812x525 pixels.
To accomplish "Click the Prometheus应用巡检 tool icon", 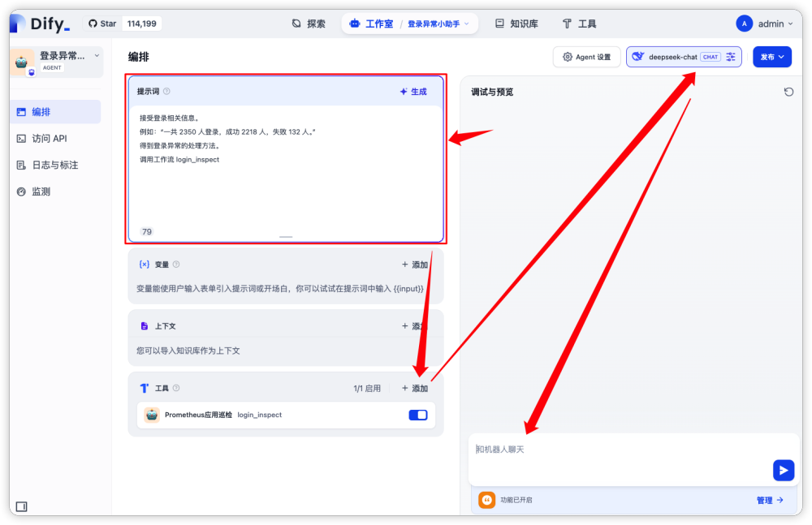I will point(152,415).
